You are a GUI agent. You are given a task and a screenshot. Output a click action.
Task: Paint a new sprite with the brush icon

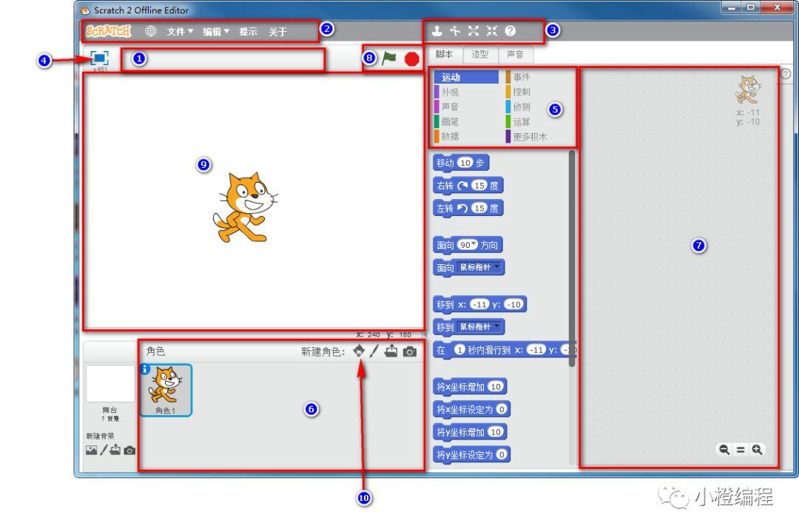coord(374,351)
